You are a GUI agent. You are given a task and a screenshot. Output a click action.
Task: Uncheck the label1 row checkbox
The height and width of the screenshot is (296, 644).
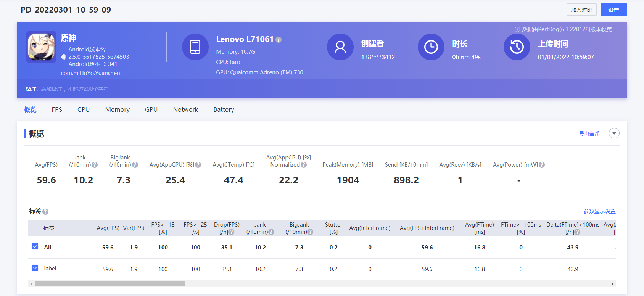pos(35,268)
